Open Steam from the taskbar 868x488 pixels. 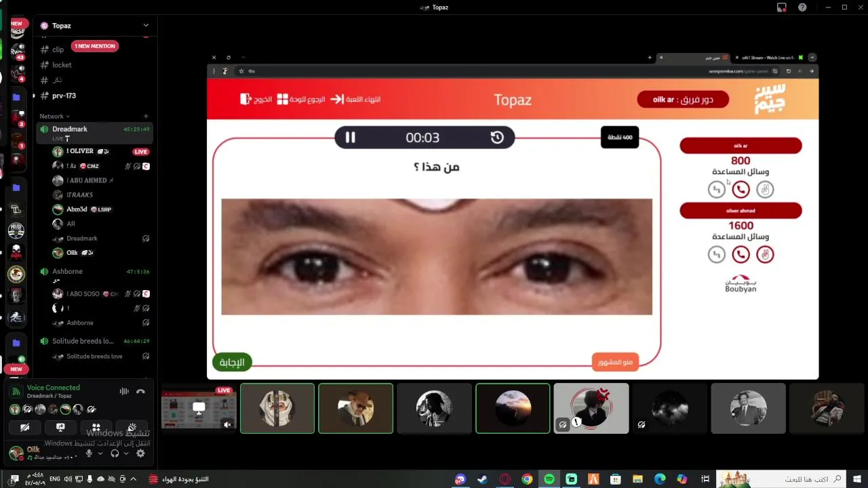click(482, 479)
